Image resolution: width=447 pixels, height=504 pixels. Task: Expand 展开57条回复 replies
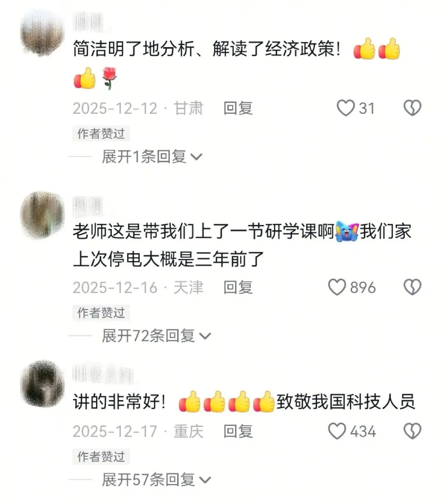click(x=156, y=480)
